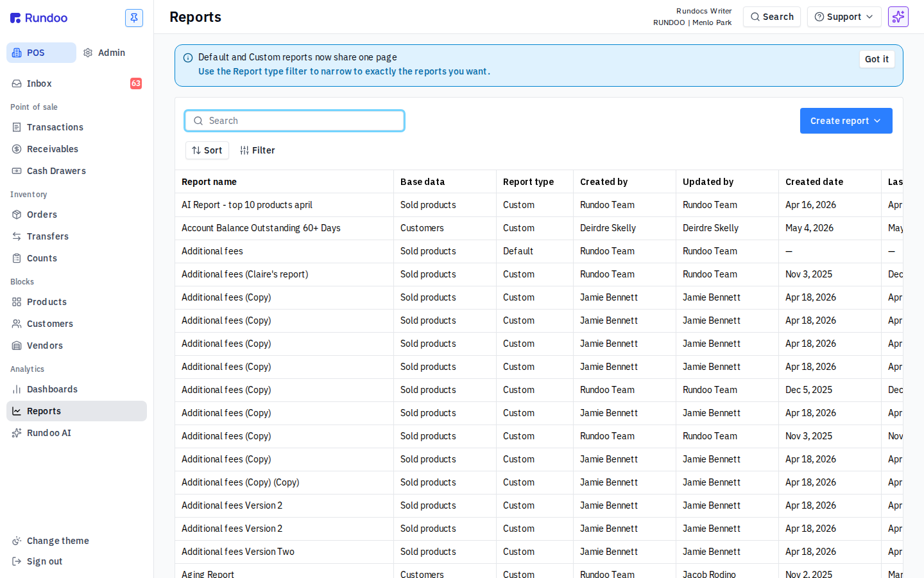Click the magnifier icon in report search
The image size is (924, 578).
point(198,121)
